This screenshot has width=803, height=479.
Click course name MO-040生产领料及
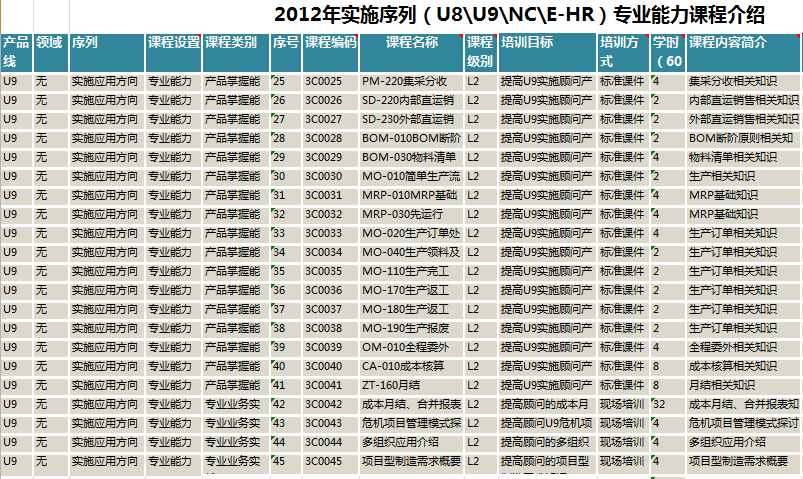pyautogui.click(x=411, y=252)
